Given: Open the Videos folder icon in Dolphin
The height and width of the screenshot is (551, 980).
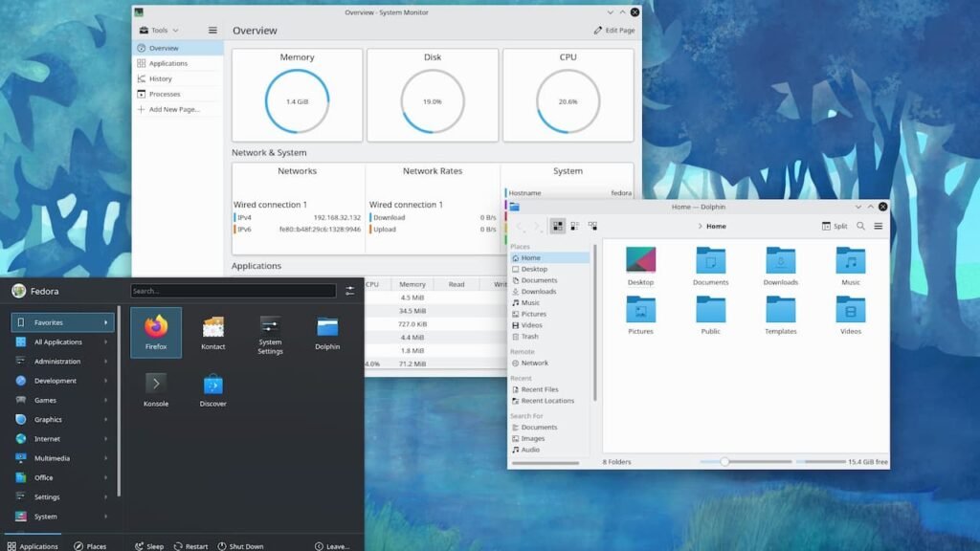Looking at the screenshot, I should point(851,315).
